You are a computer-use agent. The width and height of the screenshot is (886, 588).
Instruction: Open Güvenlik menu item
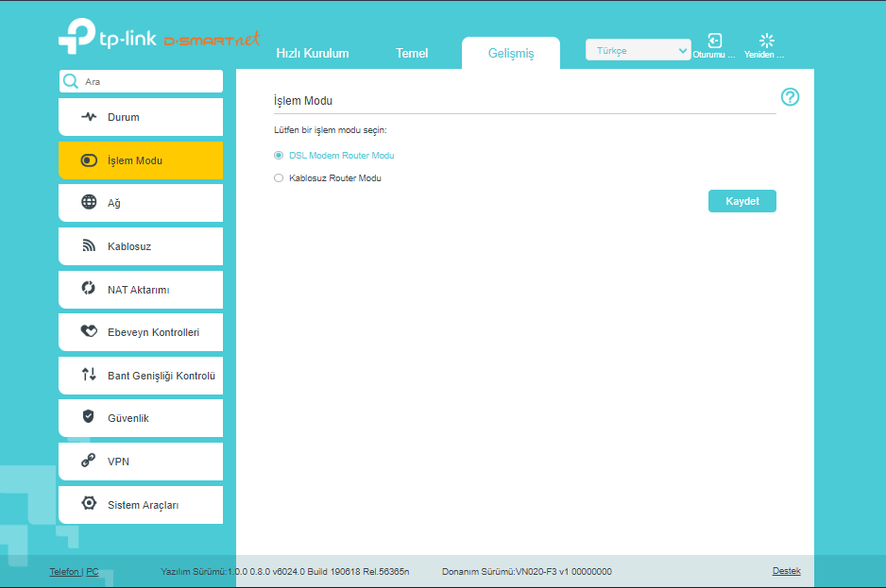click(x=141, y=418)
